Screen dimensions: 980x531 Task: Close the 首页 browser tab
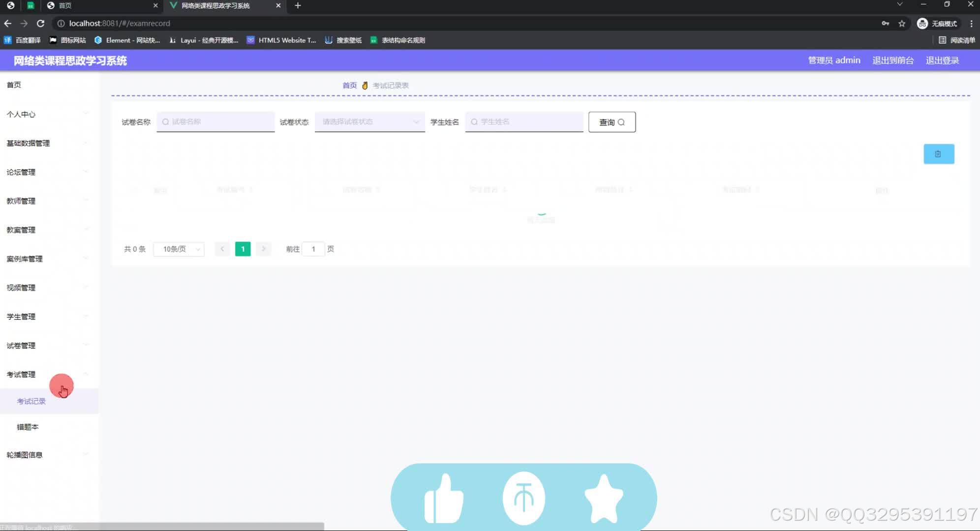155,5
